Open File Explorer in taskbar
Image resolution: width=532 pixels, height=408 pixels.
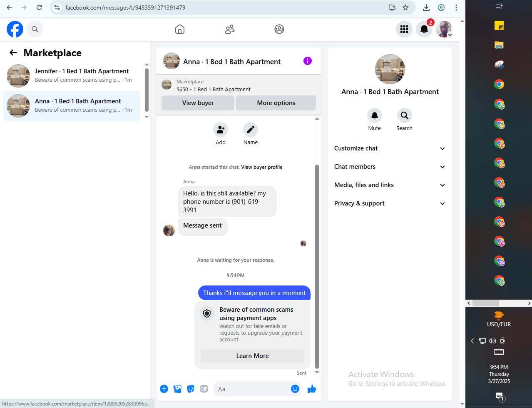coord(499,45)
